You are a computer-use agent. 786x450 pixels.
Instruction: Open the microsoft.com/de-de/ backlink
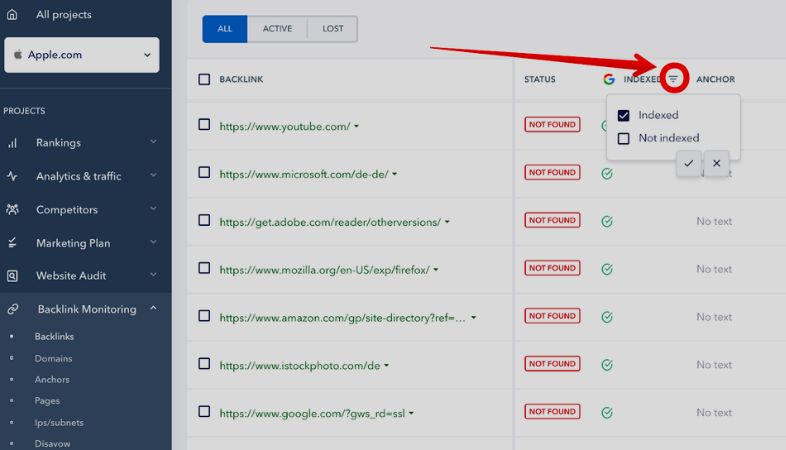(304, 174)
